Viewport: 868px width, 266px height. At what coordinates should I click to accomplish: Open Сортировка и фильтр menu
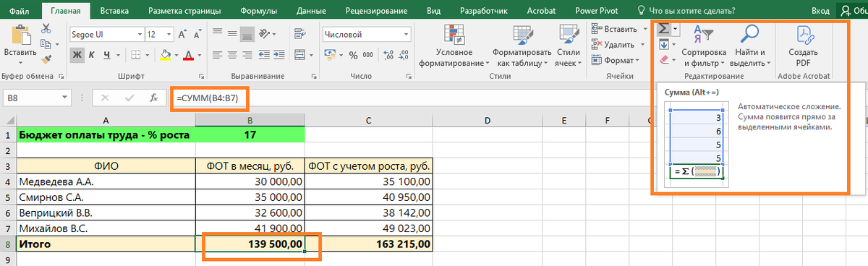coord(703,46)
